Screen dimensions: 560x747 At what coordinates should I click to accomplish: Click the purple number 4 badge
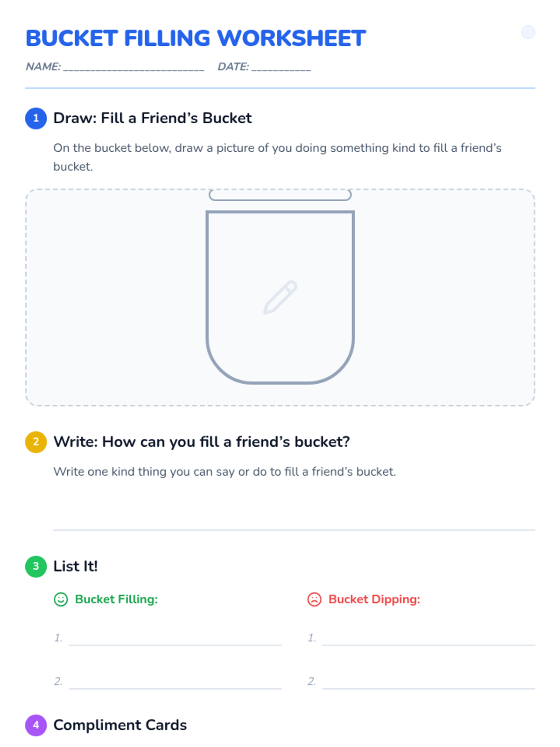36,726
